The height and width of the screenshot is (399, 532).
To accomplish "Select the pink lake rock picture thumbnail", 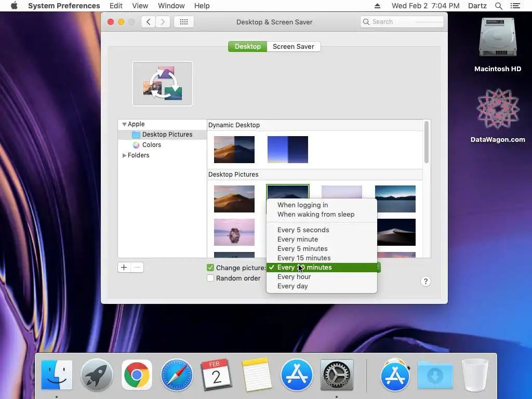I will (234, 232).
